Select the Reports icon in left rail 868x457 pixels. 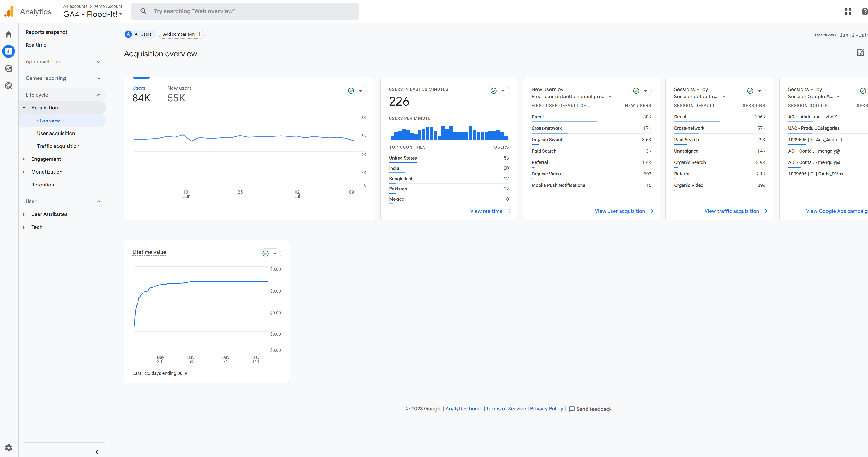click(9, 51)
